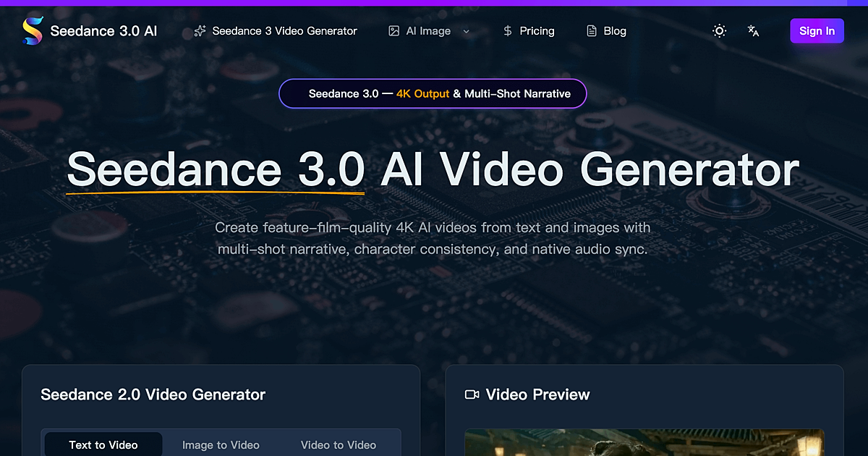
Task: Toggle the light/dark theme sun icon
Action: pyautogui.click(x=719, y=30)
